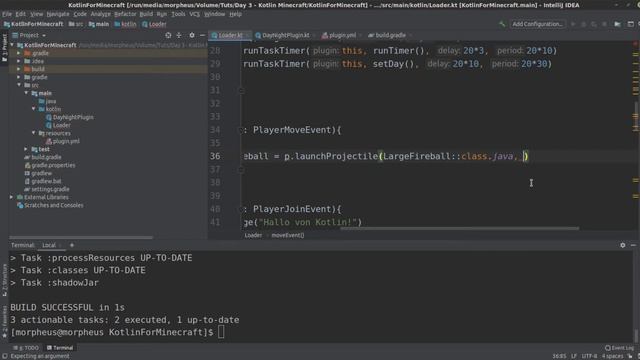This screenshot has width=640, height=360.
Task: Collapse the src folder
Action: click(x=19, y=85)
